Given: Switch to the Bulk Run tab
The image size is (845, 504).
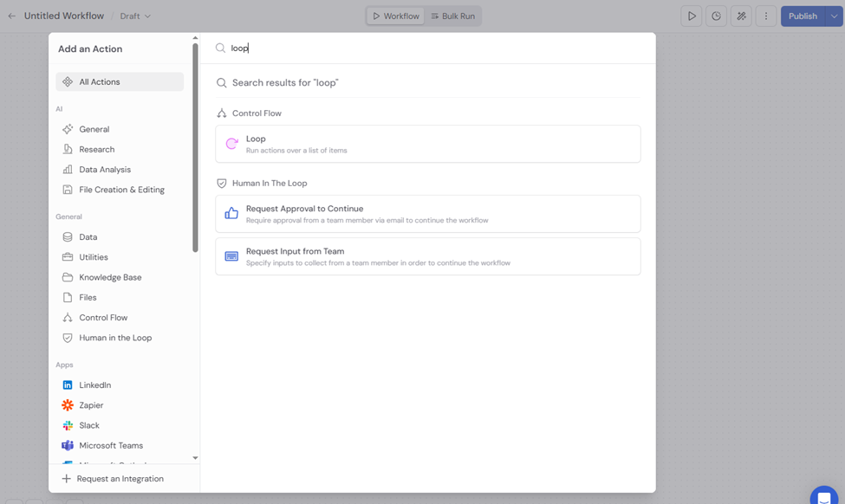Looking at the screenshot, I should pos(453,16).
